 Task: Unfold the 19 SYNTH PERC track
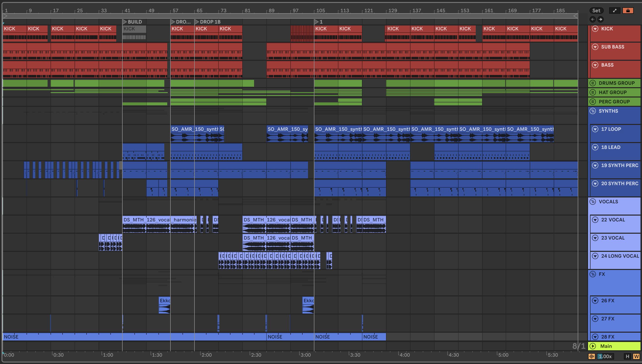(595, 165)
